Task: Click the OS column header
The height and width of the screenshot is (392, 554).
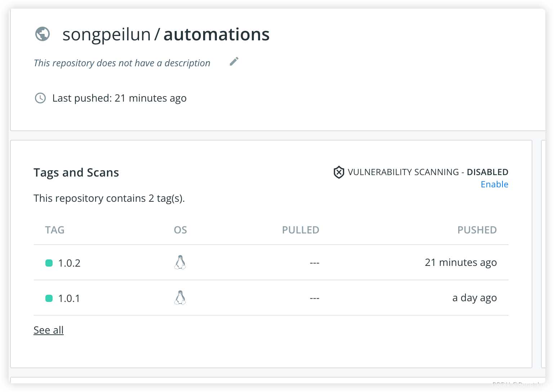Action: (x=180, y=230)
